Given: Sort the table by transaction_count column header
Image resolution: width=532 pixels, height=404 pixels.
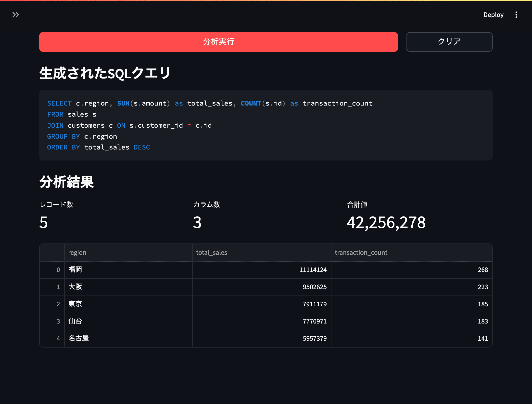Looking at the screenshot, I should pyautogui.click(x=361, y=252).
